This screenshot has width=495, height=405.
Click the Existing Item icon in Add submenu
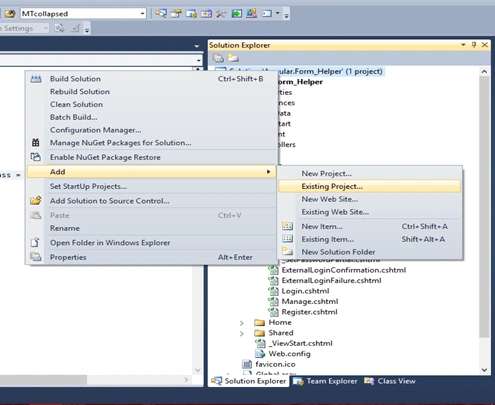pos(287,239)
